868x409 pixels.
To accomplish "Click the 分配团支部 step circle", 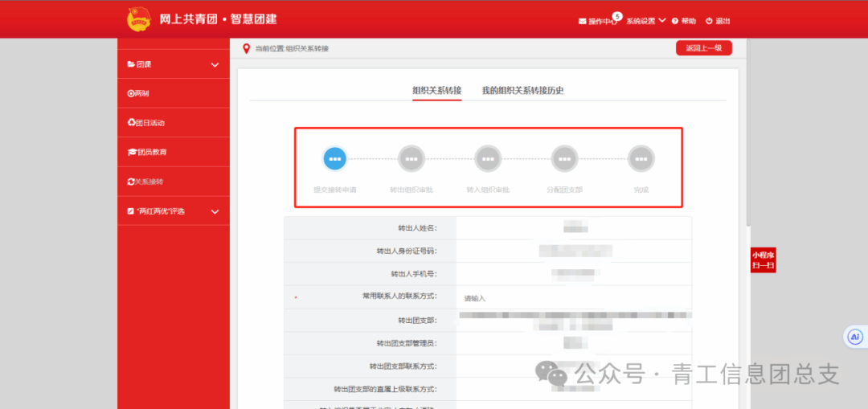I will point(565,159).
